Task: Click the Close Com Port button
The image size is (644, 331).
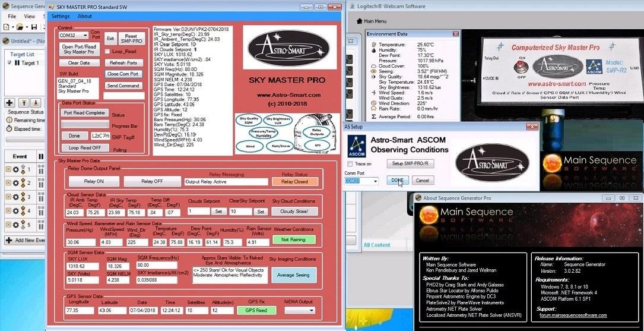Action: [x=123, y=74]
